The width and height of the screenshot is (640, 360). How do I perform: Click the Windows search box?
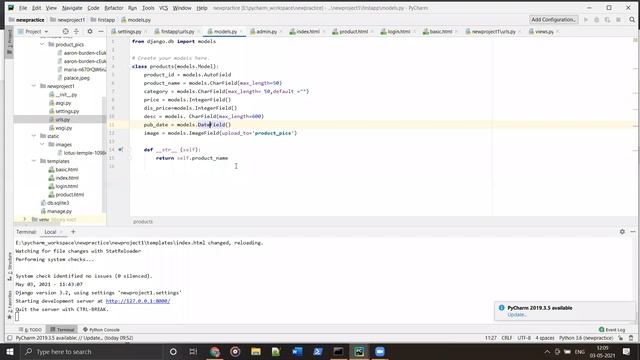(x=92, y=351)
